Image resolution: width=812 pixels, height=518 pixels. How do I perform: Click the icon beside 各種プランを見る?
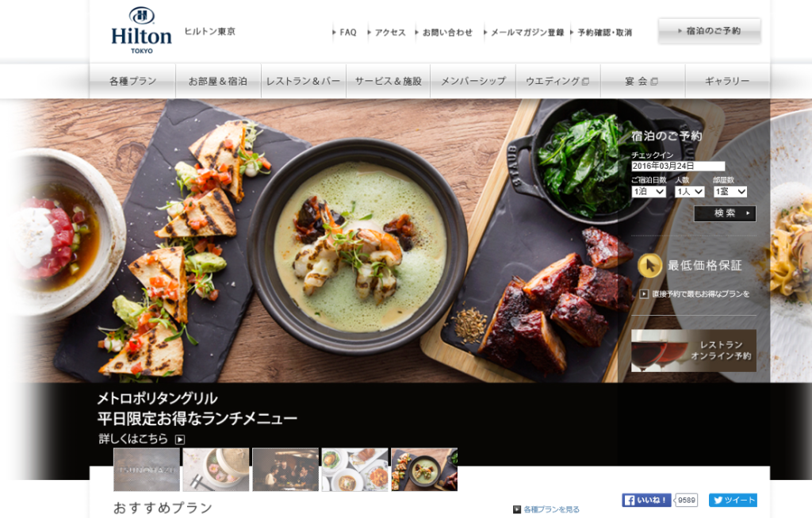point(517,509)
